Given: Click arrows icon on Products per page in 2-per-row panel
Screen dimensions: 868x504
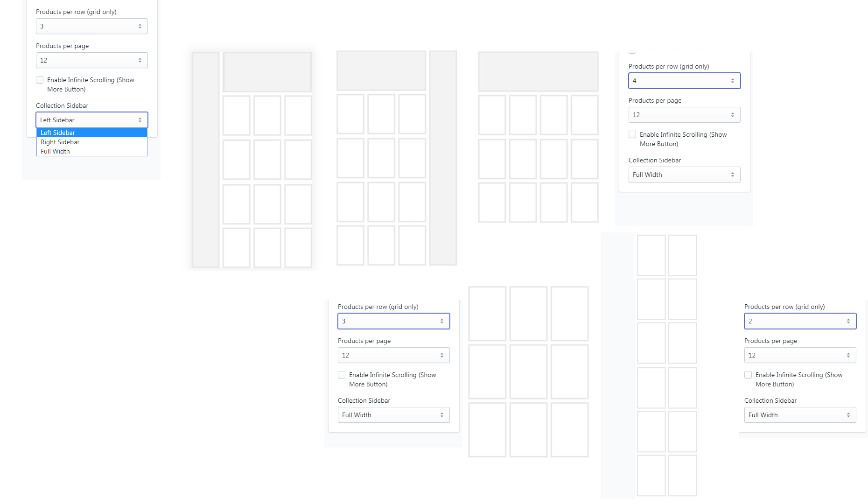Looking at the screenshot, I should click(x=848, y=355).
